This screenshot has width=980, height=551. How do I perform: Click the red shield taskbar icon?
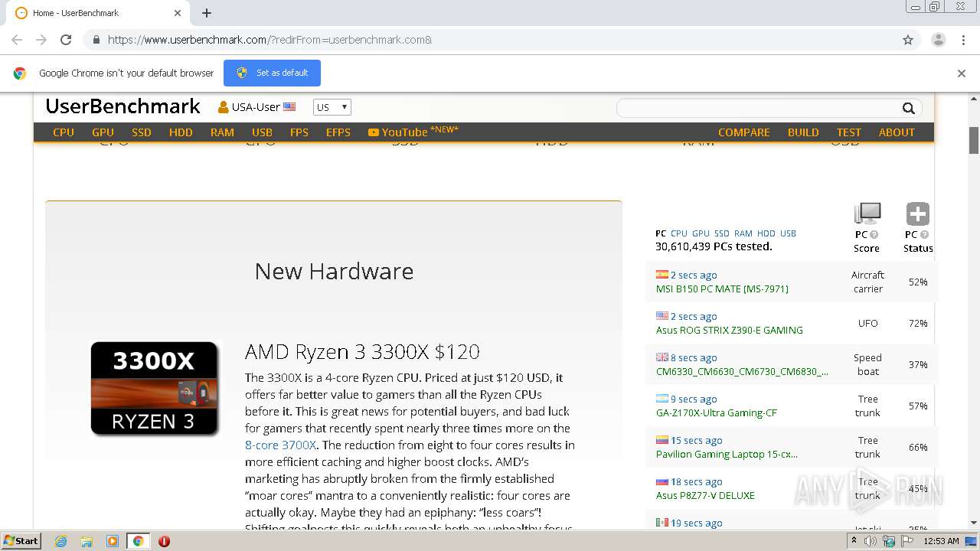click(x=164, y=541)
